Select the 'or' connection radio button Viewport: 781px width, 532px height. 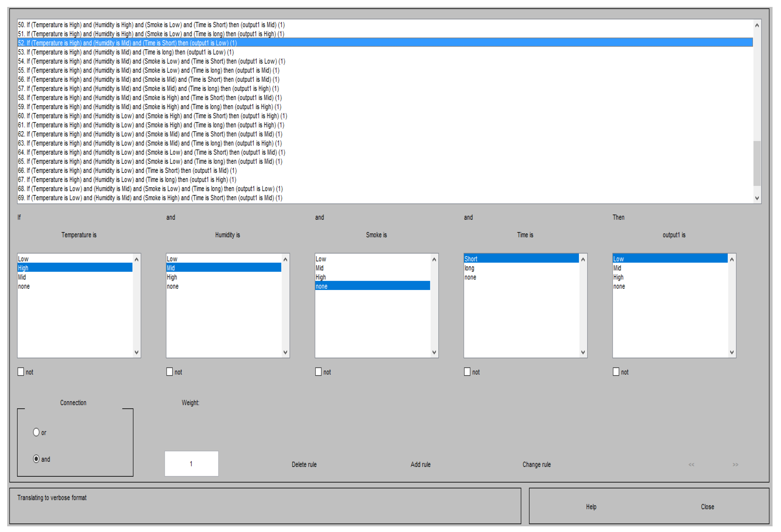click(36, 432)
